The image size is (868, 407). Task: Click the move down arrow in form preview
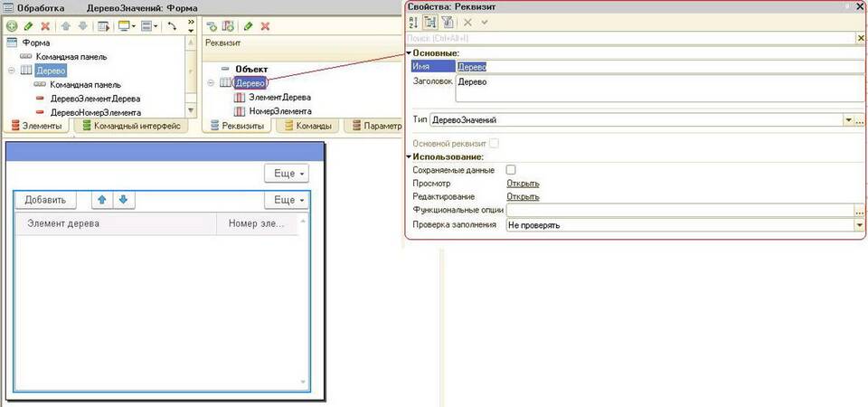point(124,200)
